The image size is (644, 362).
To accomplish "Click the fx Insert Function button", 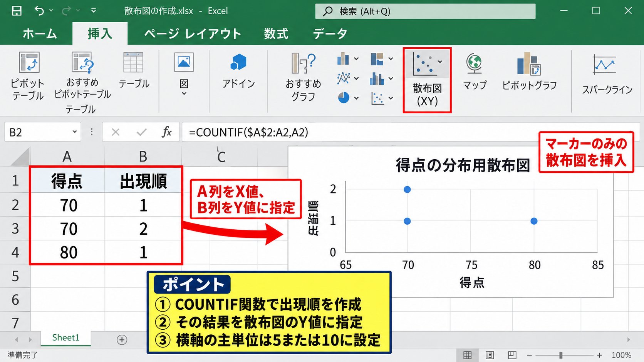I will pos(166,132).
